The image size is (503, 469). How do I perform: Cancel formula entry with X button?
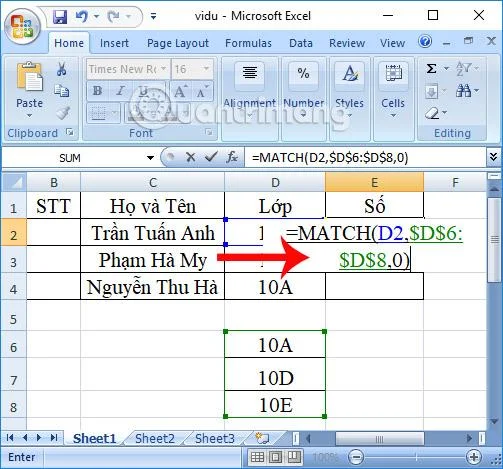(x=191, y=157)
